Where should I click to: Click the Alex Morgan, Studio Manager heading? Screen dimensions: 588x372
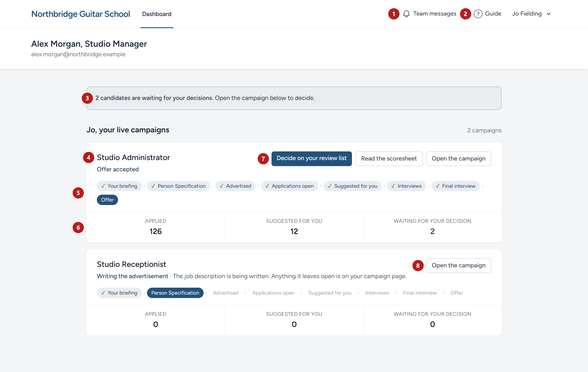pyautogui.click(x=89, y=44)
